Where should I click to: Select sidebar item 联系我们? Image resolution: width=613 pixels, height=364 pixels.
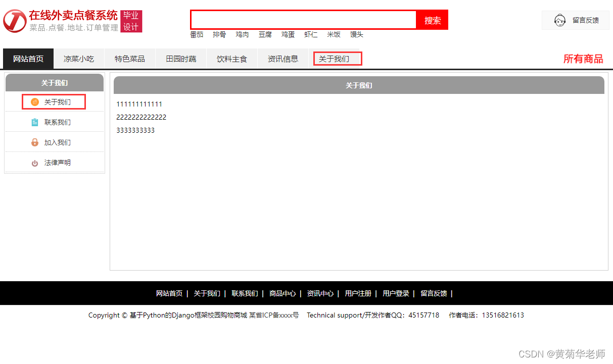pyautogui.click(x=58, y=122)
